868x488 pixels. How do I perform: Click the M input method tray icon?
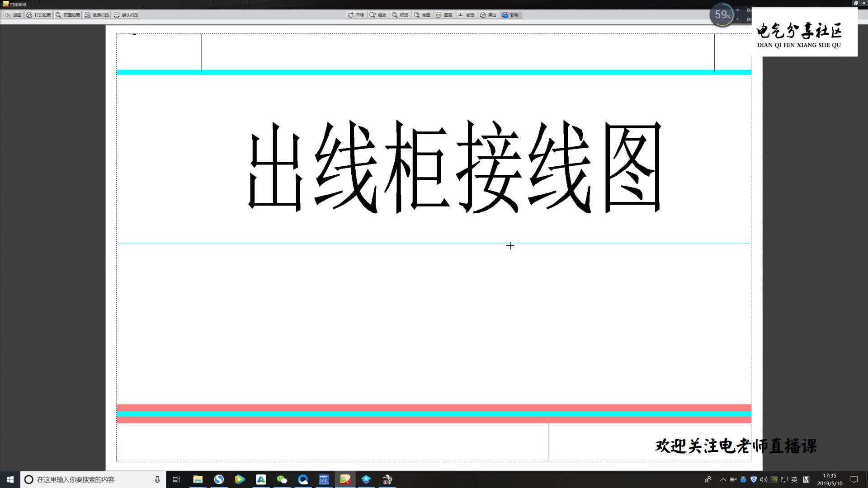click(x=806, y=479)
